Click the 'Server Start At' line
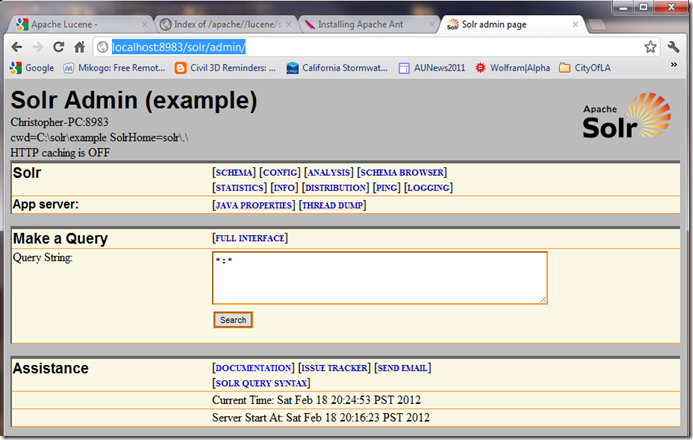 click(321, 418)
